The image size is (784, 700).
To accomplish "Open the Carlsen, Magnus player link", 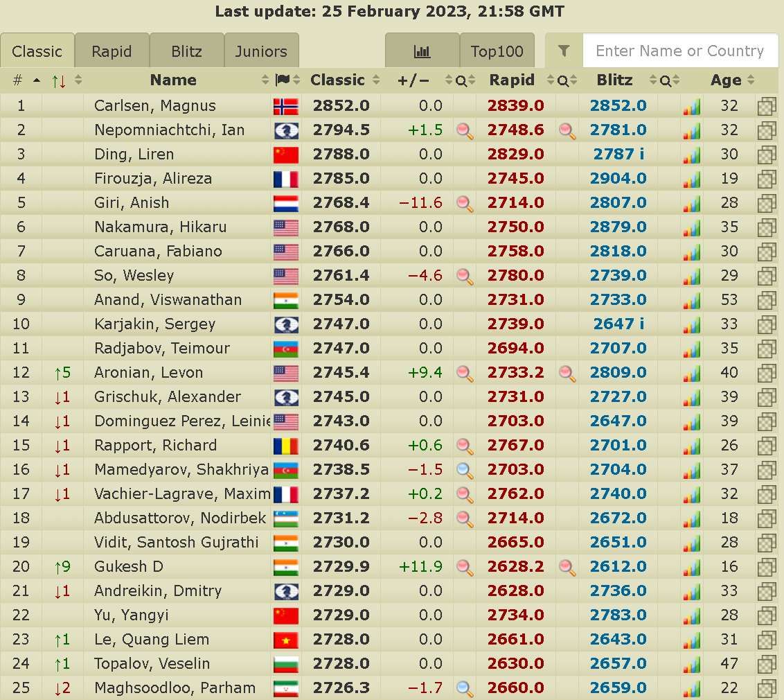I will tap(155, 106).
